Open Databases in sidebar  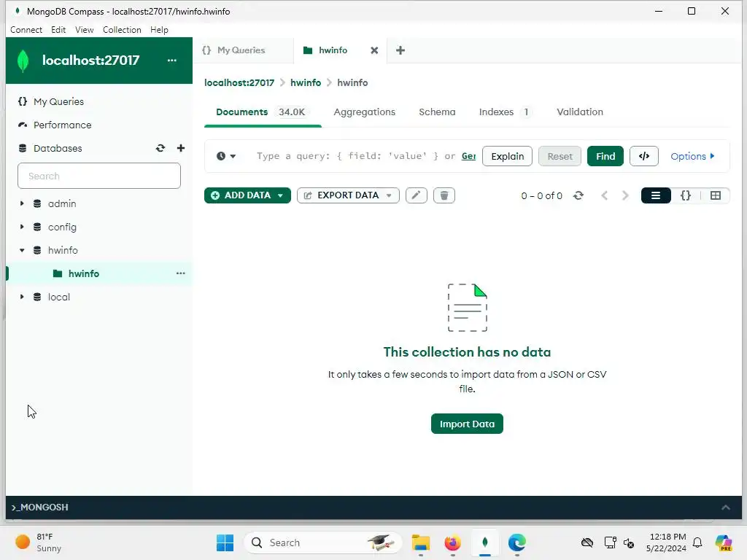point(58,148)
